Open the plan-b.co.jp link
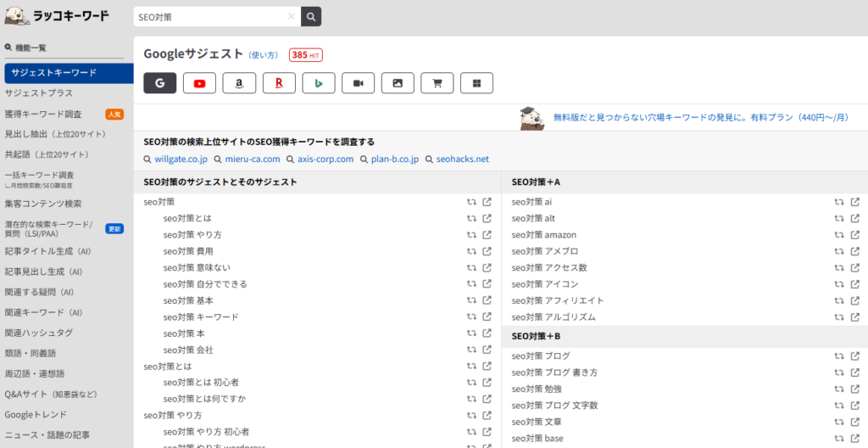The height and width of the screenshot is (448, 868). pos(395,160)
